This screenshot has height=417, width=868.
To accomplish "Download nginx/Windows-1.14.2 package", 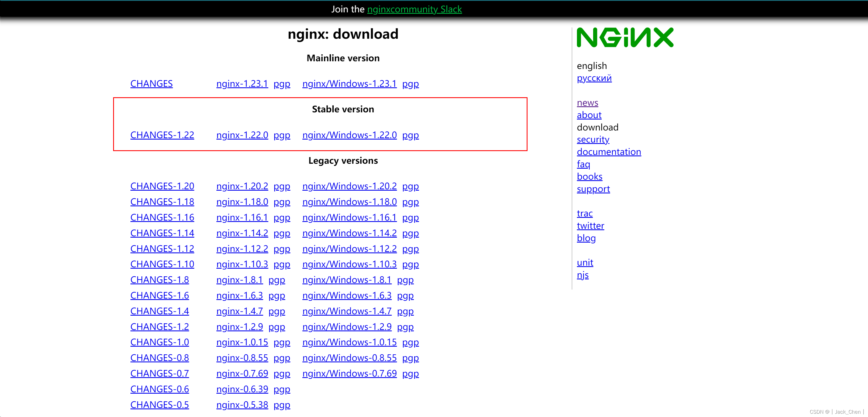I will [x=349, y=233].
